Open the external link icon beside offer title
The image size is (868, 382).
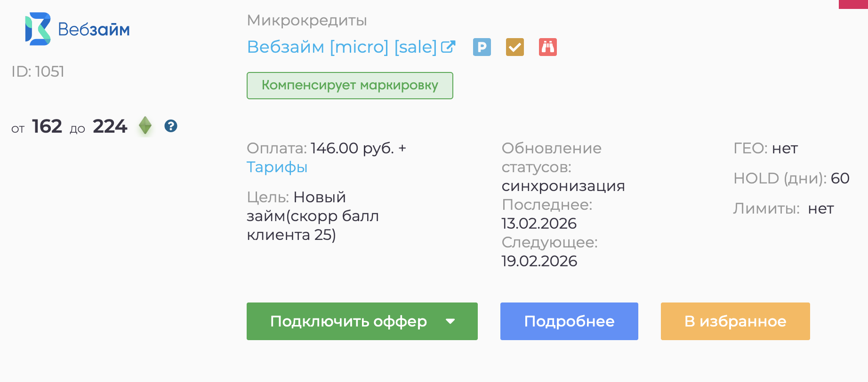(448, 47)
